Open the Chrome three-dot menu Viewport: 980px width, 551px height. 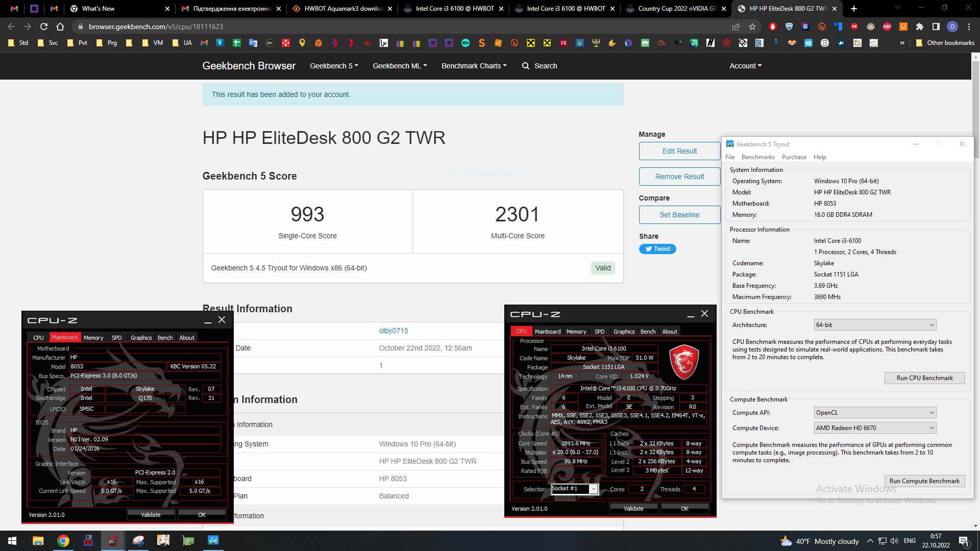(969, 27)
